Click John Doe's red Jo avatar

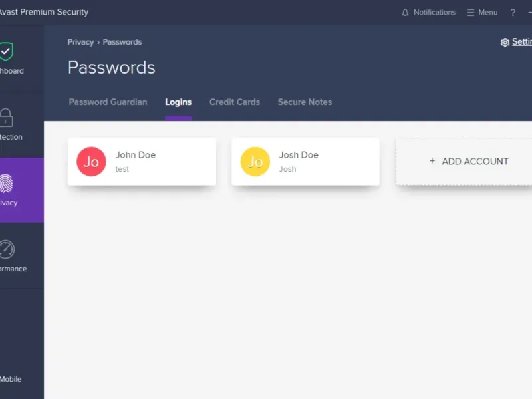click(x=91, y=162)
